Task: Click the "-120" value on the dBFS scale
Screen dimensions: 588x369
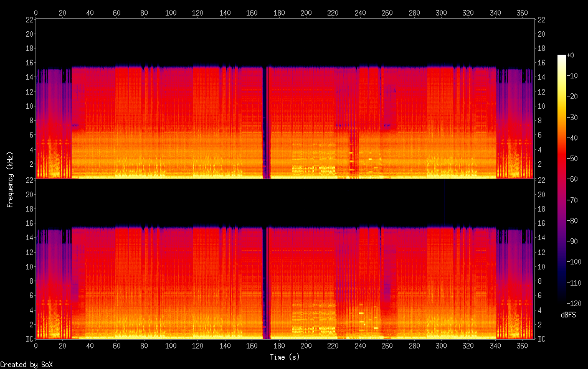Action: click(x=576, y=303)
